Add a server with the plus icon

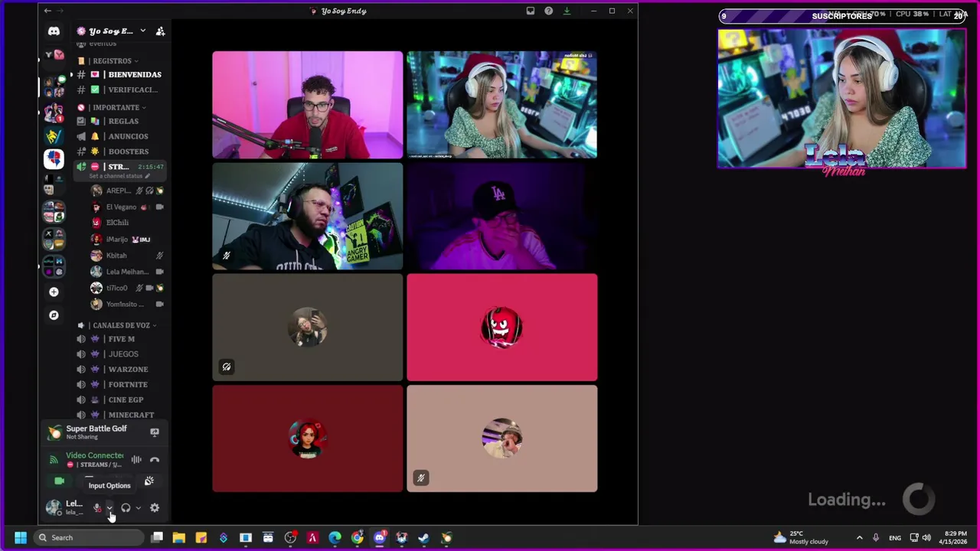tap(54, 292)
